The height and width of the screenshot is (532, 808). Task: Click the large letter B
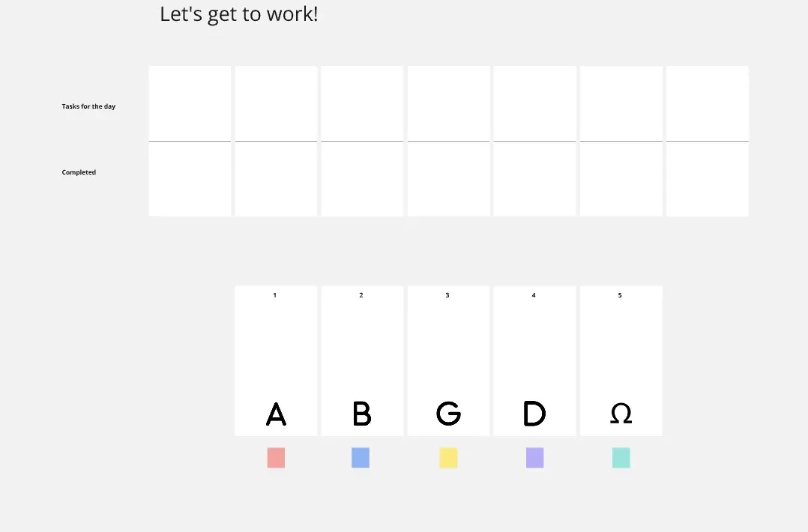[362, 414]
